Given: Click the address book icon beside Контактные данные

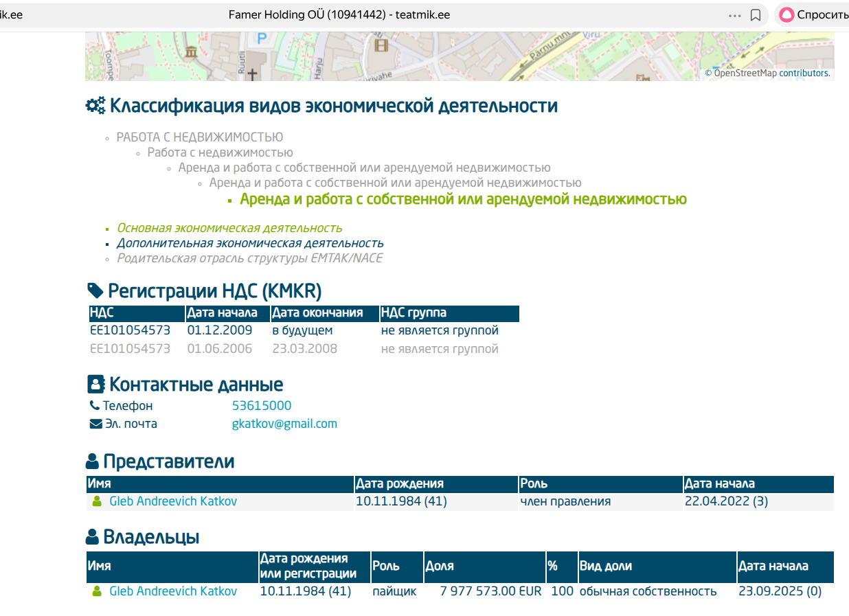Looking at the screenshot, I should pos(95,384).
